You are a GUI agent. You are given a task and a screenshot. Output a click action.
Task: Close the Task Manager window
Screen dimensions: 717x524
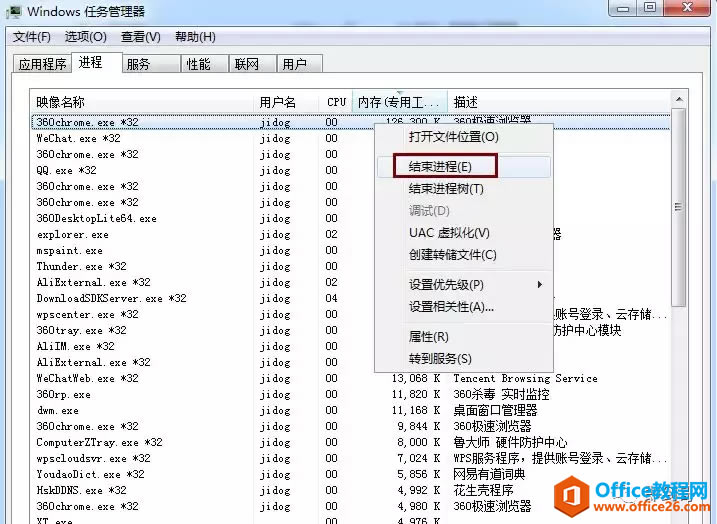click(x=687, y=7)
